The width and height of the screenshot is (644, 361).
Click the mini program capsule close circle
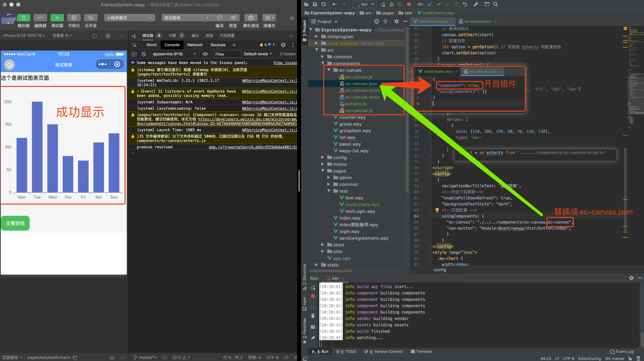(117, 65)
